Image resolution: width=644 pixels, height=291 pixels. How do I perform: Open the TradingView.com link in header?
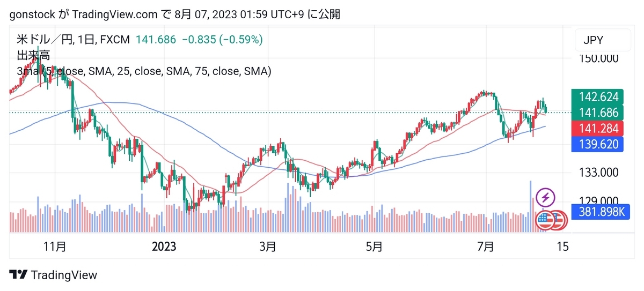pyautogui.click(x=114, y=14)
